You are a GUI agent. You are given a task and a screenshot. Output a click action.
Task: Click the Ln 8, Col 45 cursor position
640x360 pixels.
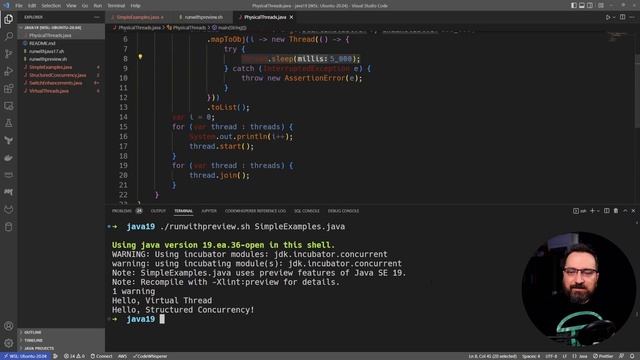tap(492, 356)
